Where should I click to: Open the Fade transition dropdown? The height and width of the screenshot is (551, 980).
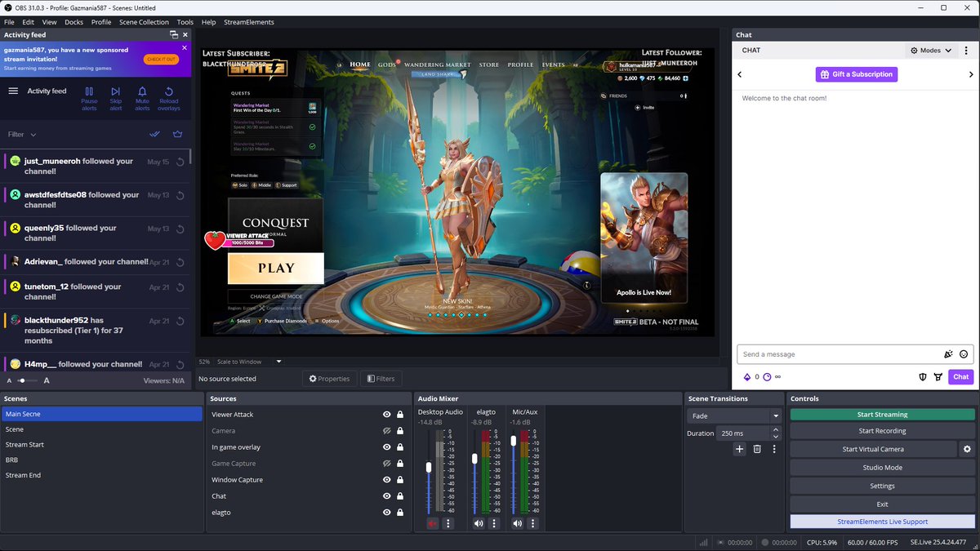click(x=734, y=415)
